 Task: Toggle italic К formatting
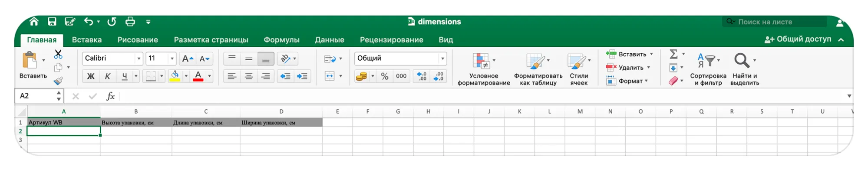coord(107,76)
